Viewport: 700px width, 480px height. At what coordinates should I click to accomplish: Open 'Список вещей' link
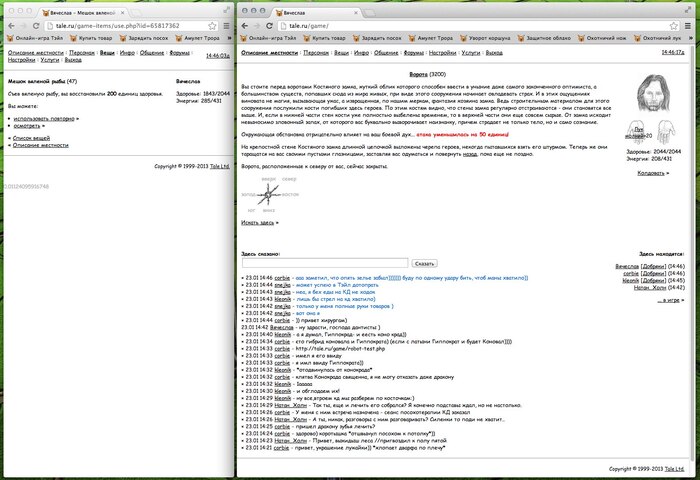coord(31,138)
